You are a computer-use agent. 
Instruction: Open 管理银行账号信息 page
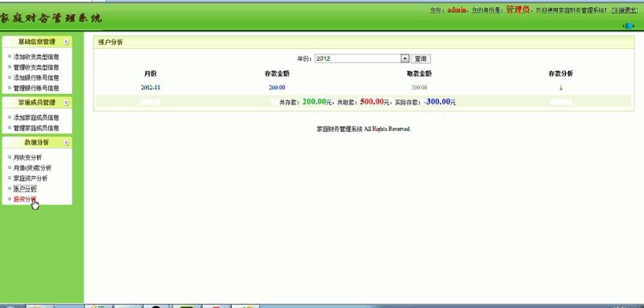coord(36,87)
